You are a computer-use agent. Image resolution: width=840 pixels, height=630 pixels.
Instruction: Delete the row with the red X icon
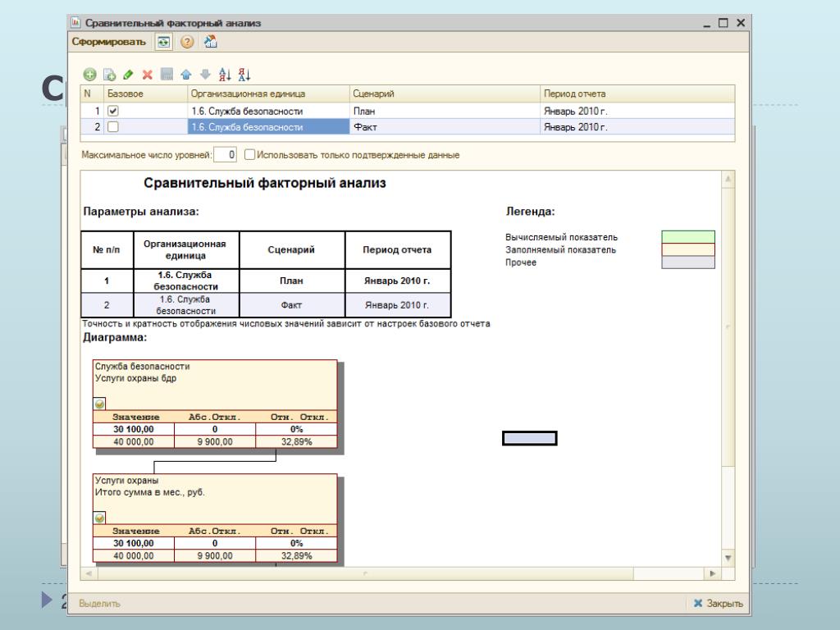pos(148,75)
